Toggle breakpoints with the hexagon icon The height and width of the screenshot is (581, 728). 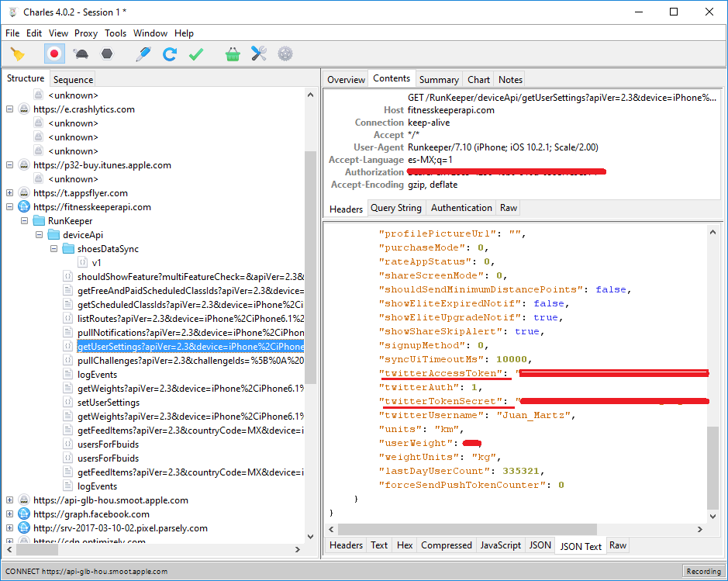pyautogui.click(x=107, y=54)
